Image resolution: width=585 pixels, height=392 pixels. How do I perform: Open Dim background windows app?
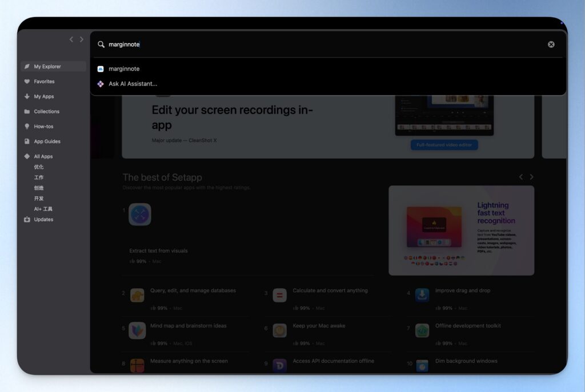point(466,361)
